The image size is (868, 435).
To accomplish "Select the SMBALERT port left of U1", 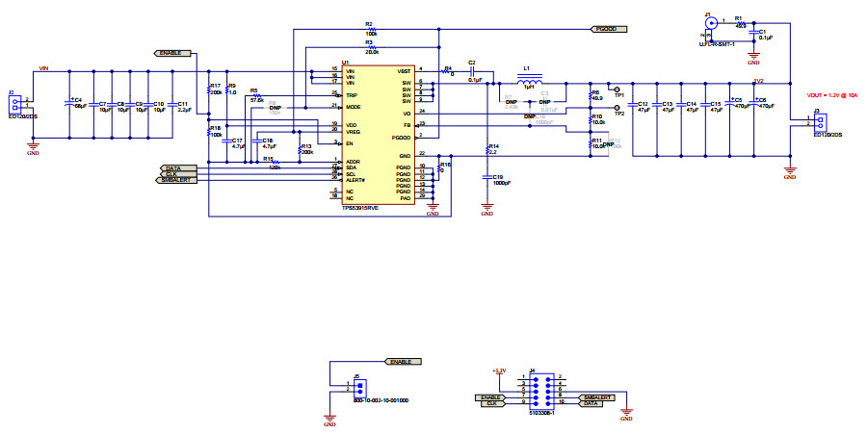I will pos(178,180).
